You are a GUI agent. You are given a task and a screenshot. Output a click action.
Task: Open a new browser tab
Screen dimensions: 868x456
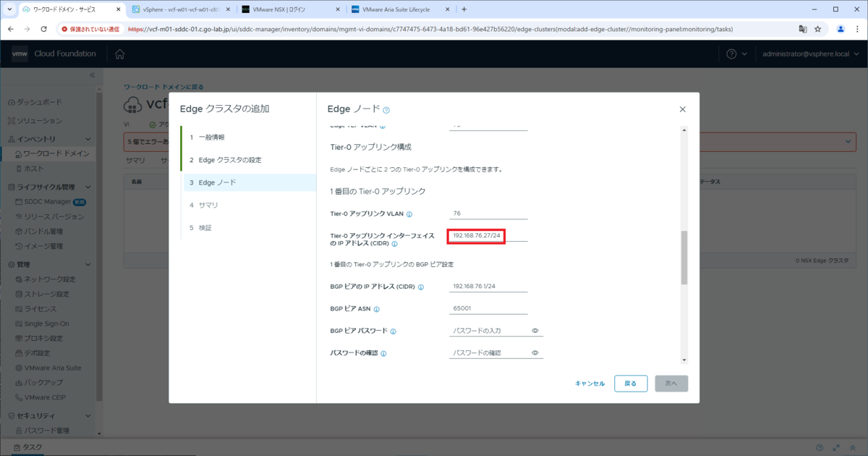click(x=464, y=9)
